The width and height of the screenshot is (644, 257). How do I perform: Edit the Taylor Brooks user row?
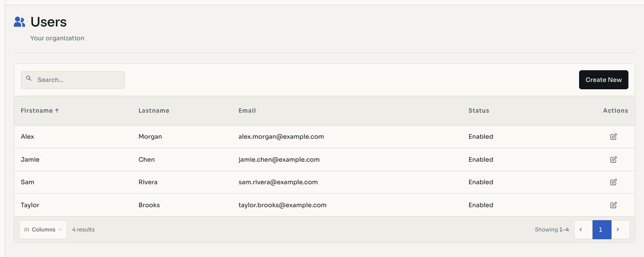pos(613,205)
